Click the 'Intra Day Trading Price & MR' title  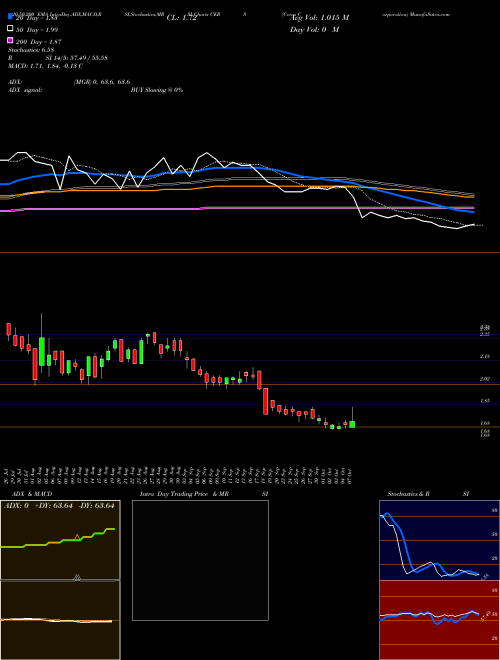coord(184,494)
